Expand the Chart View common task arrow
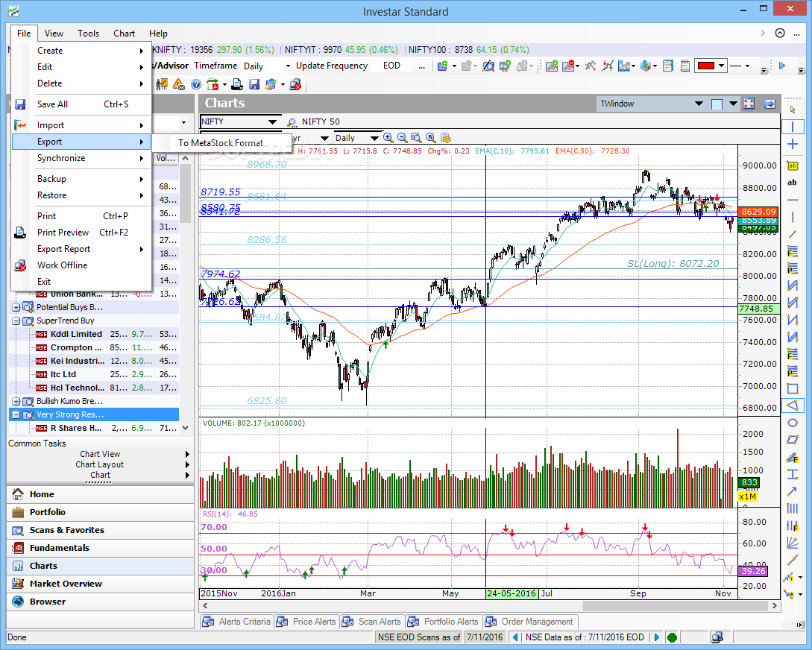Viewport: 812px width, 650px height. point(187,455)
